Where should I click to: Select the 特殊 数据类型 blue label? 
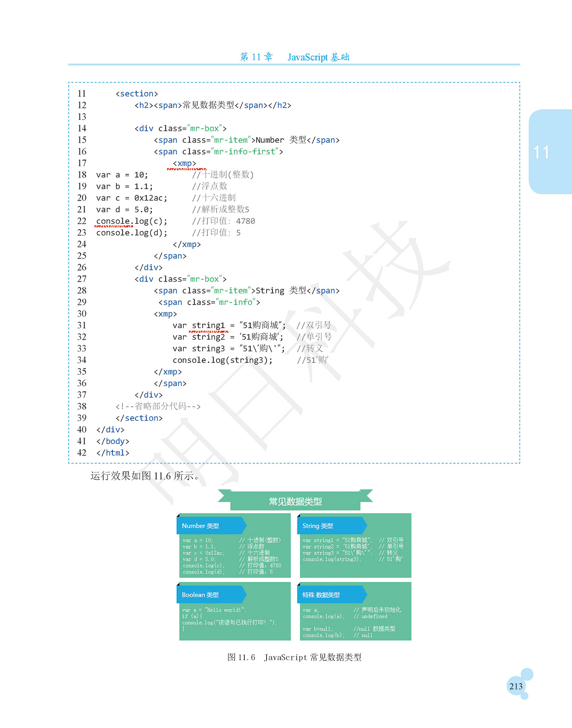point(331,595)
